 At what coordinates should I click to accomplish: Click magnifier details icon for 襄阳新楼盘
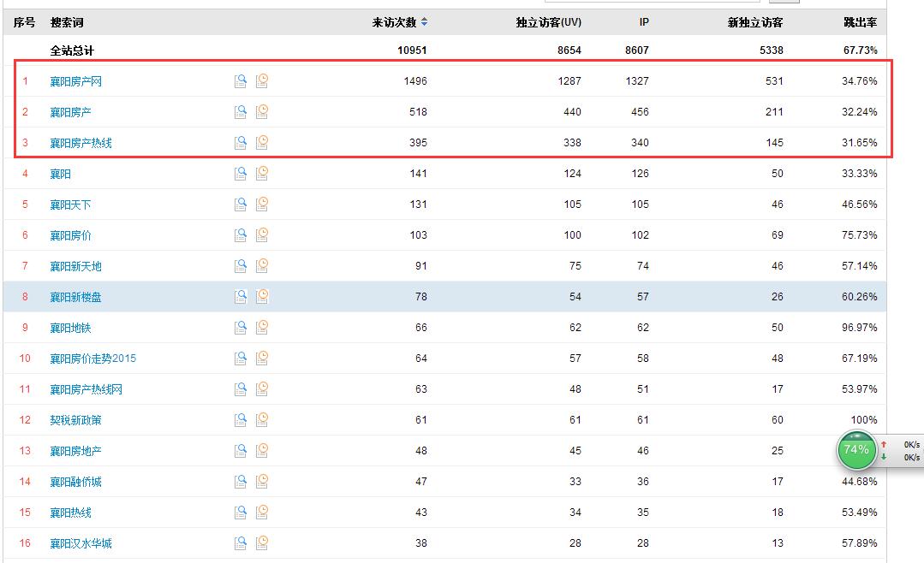click(x=241, y=296)
